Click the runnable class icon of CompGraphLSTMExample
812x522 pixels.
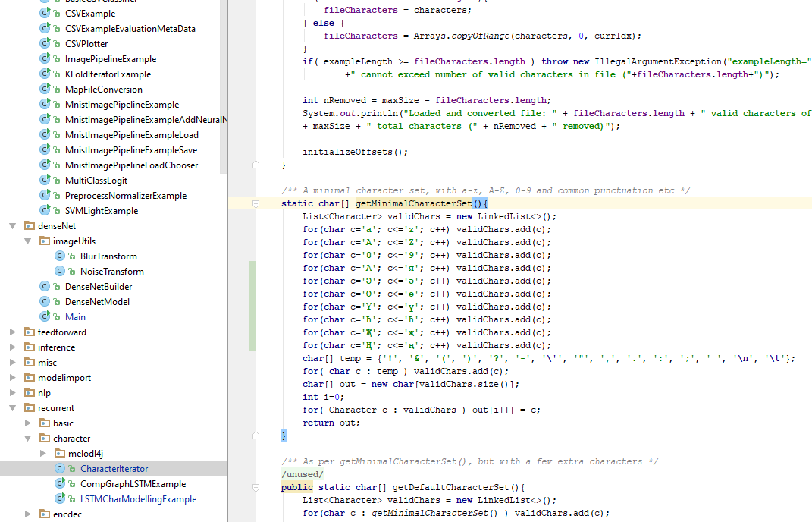tap(60, 483)
